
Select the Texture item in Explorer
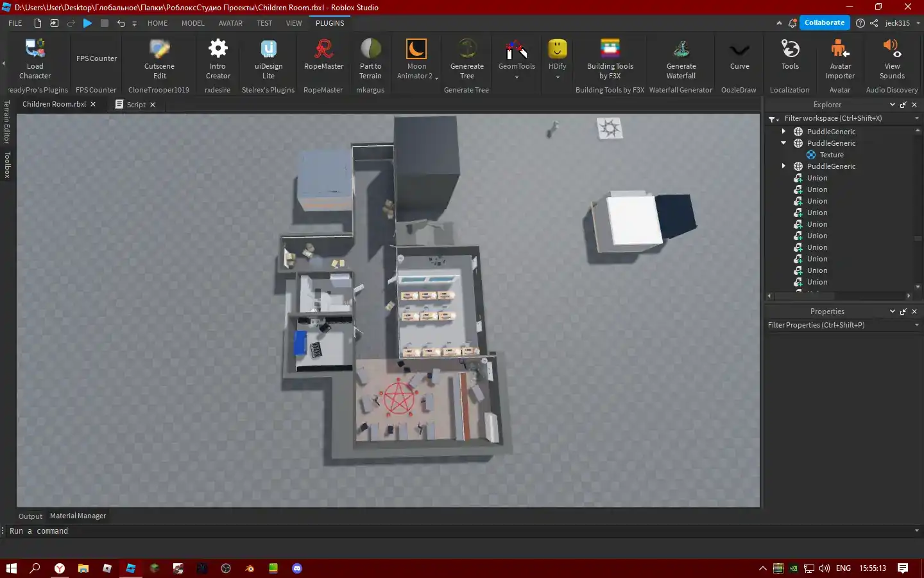[832, 155]
